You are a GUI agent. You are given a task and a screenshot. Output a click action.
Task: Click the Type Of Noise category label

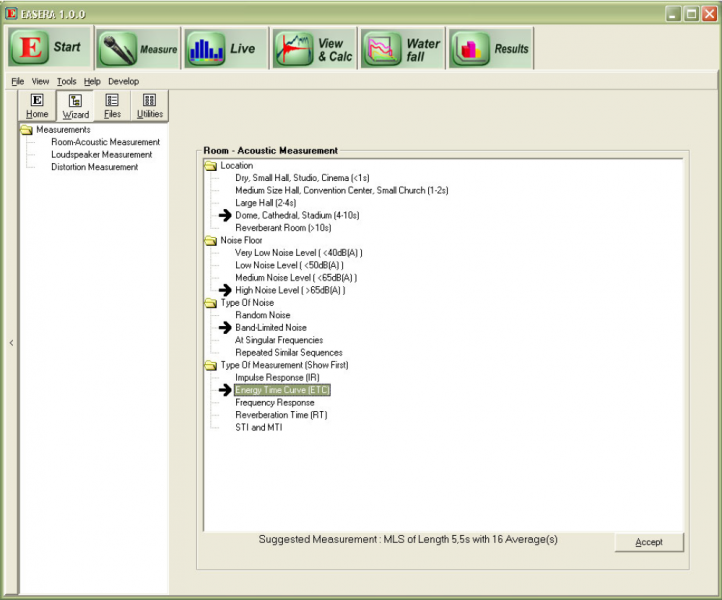pos(247,303)
